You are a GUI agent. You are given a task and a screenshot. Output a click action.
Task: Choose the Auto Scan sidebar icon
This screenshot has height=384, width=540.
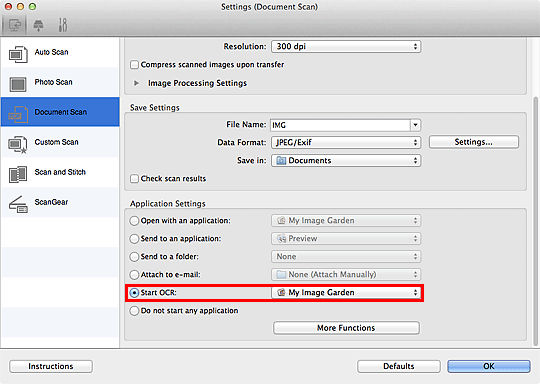coord(18,54)
